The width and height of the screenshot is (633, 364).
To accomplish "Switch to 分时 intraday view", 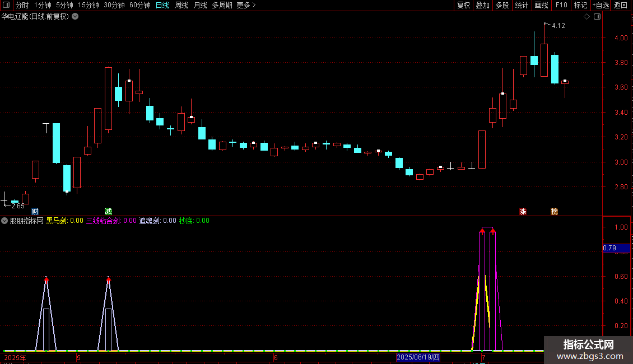I will (22, 5).
